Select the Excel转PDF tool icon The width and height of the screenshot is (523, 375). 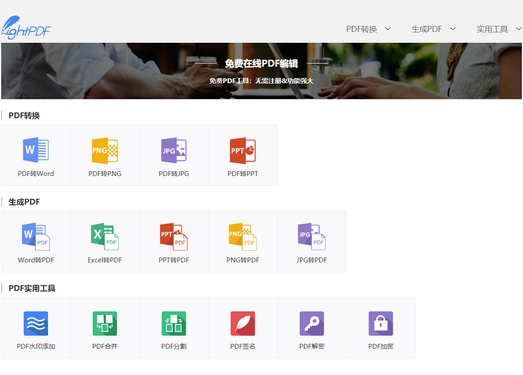(x=105, y=237)
